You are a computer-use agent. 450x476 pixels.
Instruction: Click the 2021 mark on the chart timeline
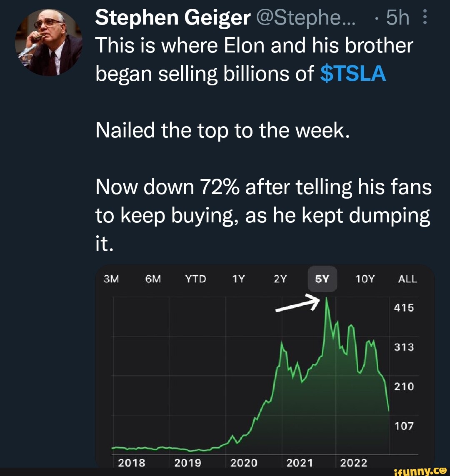click(x=299, y=462)
